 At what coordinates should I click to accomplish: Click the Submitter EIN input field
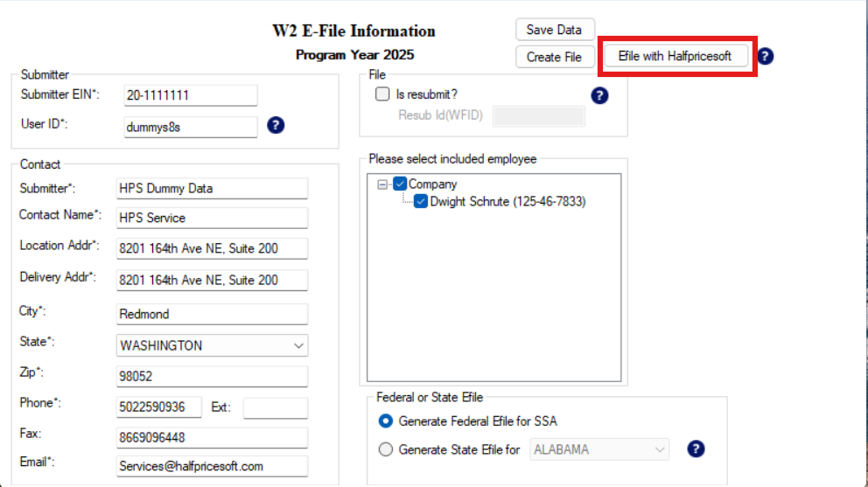click(x=191, y=95)
